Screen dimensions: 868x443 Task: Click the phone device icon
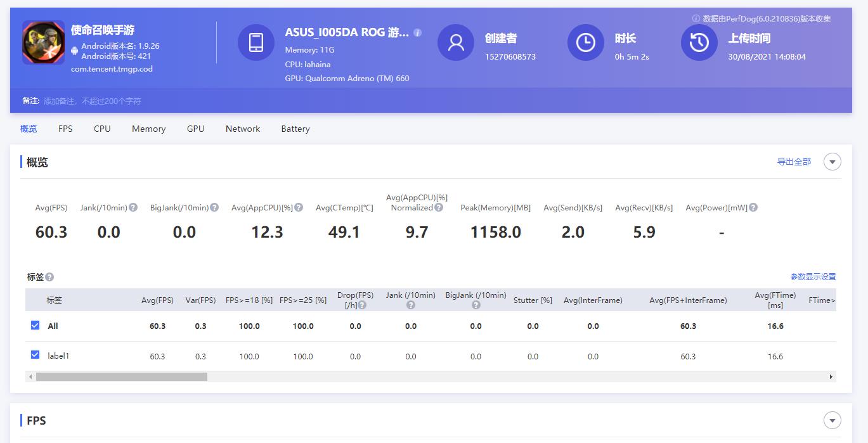point(256,42)
